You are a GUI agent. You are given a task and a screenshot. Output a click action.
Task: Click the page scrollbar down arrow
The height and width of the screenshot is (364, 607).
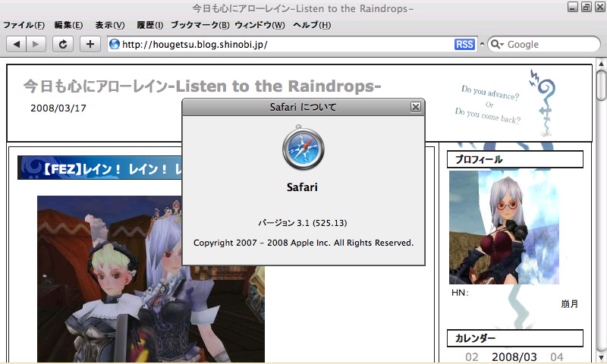click(x=601, y=357)
